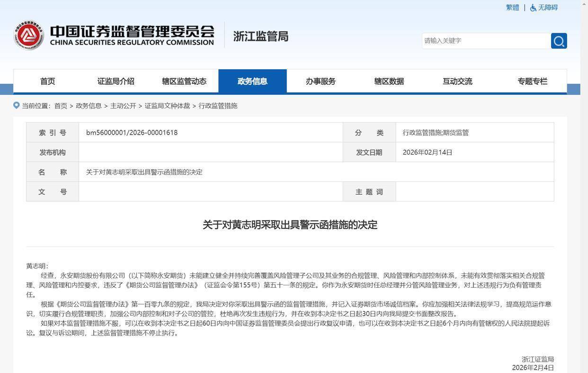Image resolution: width=588 pixels, height=373 pixels.
Task: Open the 专题专栏 navigation tab
Action: coord(532,81)
